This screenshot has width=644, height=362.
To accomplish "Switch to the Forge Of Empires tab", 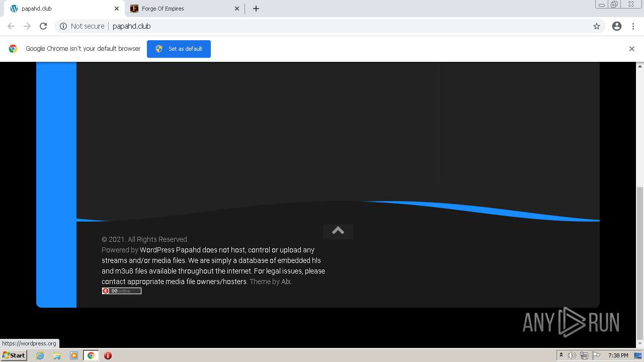I will click(184, 9).
